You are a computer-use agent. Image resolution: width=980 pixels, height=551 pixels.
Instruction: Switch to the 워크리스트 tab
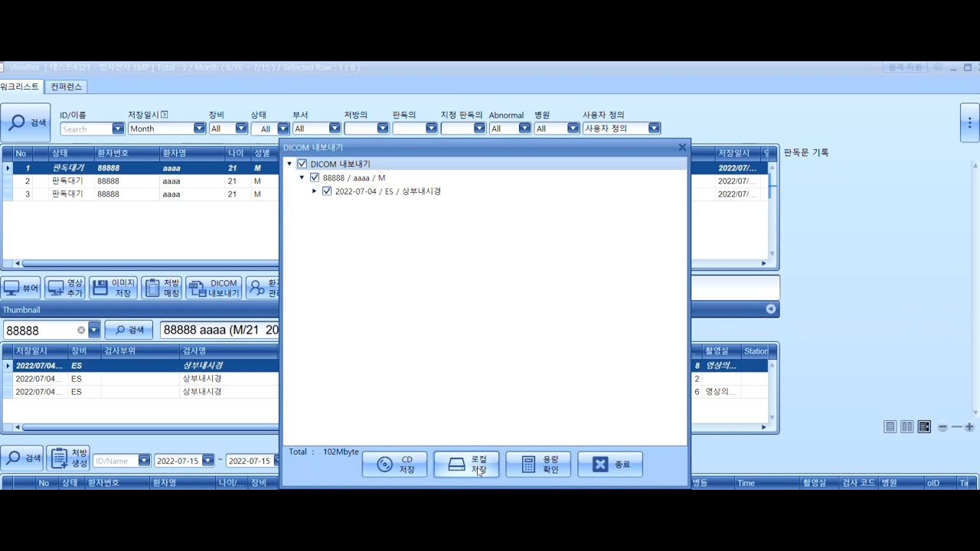[x=21, y=86]
